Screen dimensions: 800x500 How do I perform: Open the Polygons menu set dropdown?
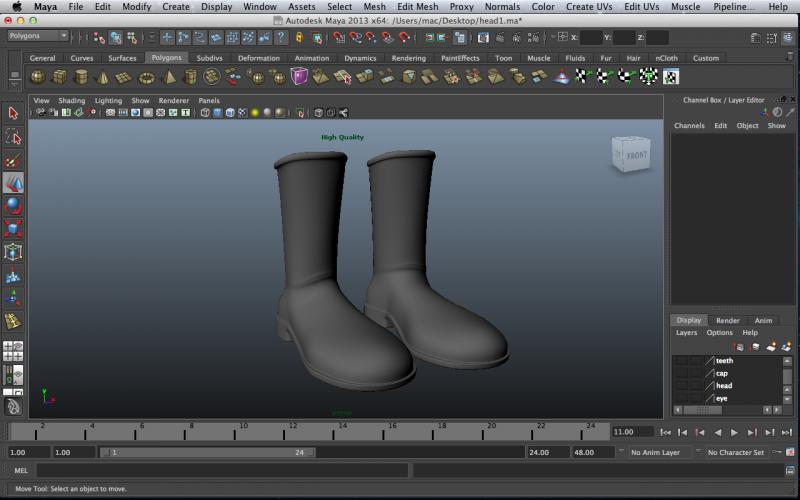(37, 36)
